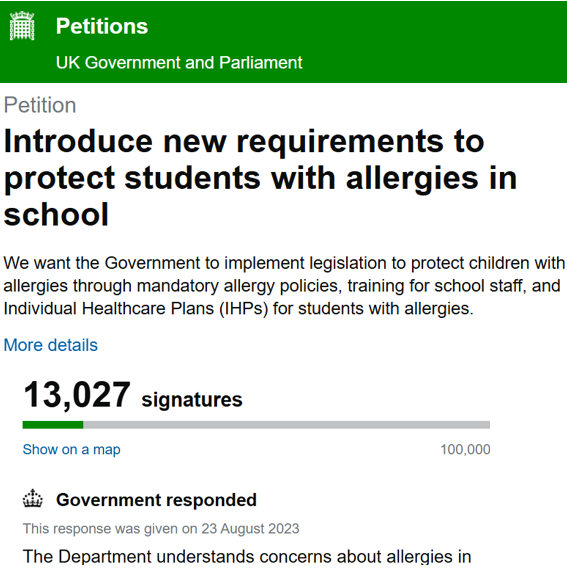Click the petition title about allergies in school
The image size is (567, 572).
pyautogui.click(x=260, y=178)
